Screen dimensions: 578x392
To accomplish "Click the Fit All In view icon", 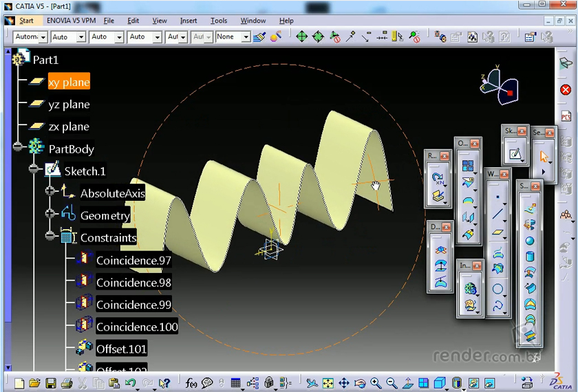I will click(328, 383).
